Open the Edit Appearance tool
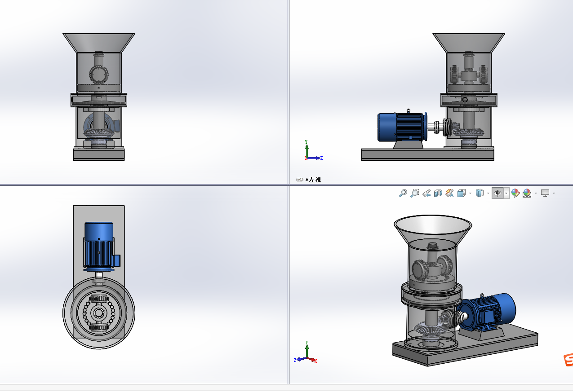Image resolution: width=573 pixels, height=392 pixels. pos(515,193)
